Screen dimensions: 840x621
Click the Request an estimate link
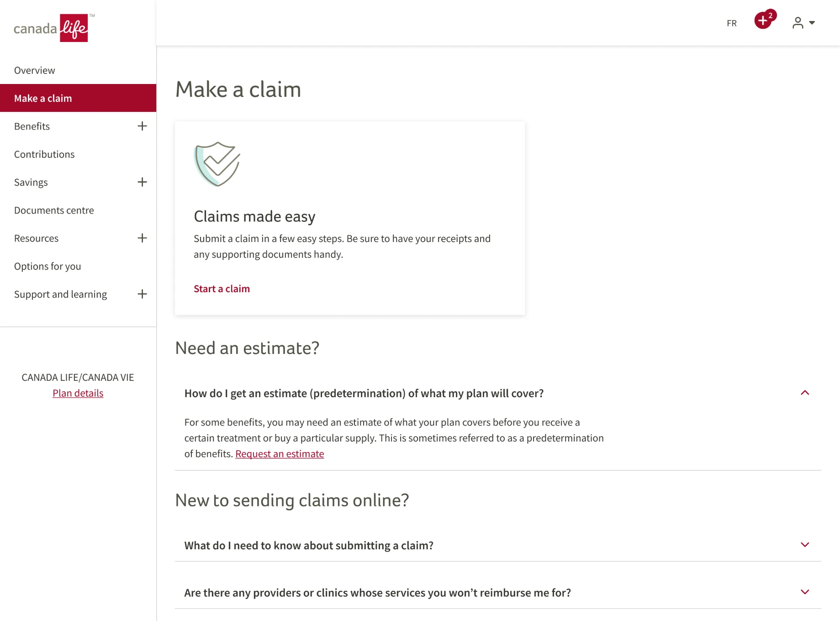(x=280, y=454)
